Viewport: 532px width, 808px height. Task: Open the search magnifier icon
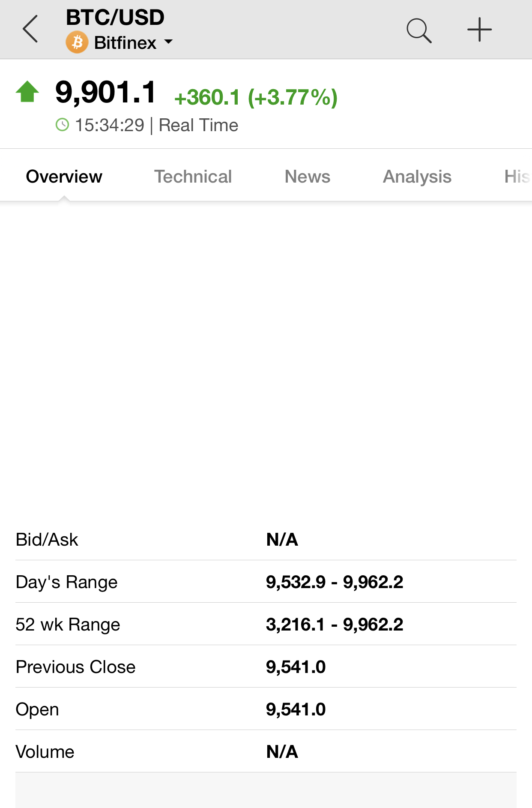point(419,30)
